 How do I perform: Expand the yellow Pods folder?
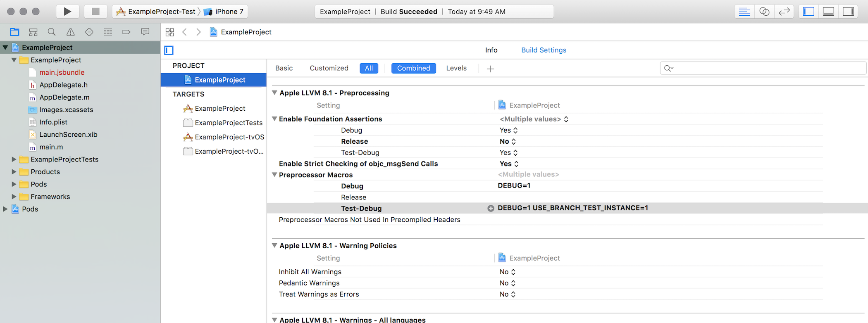14,184
